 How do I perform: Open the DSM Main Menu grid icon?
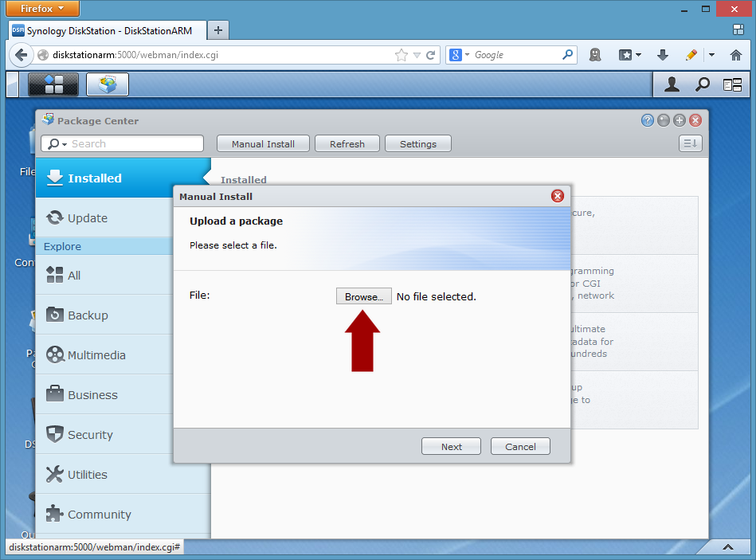click(53, 84)
